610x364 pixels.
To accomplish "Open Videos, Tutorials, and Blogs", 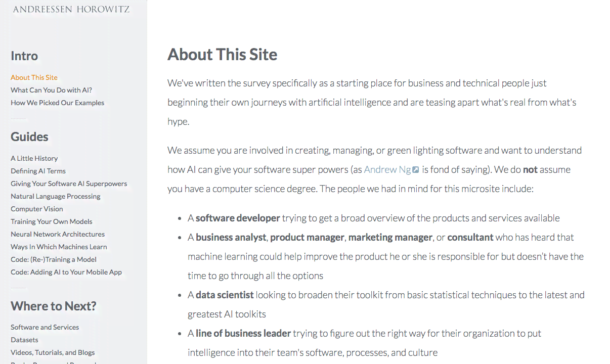I will pyautogui.click(x=53, y=352).
